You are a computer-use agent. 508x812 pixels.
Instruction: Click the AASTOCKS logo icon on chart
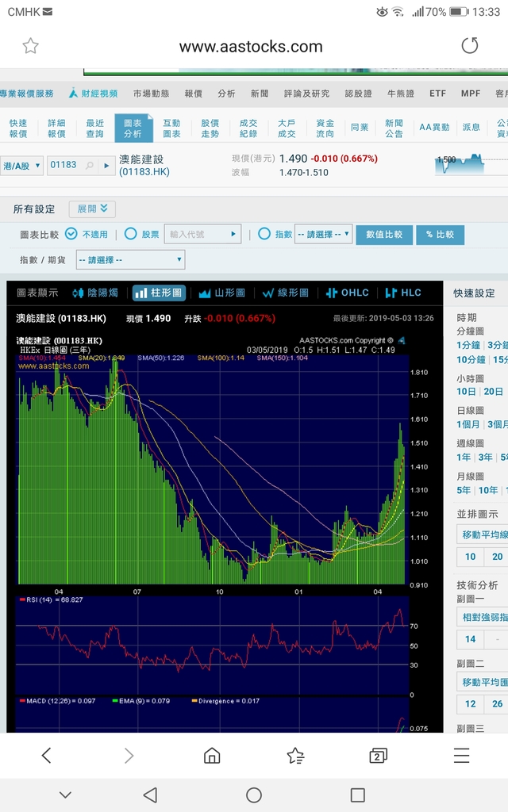point(401,340)
